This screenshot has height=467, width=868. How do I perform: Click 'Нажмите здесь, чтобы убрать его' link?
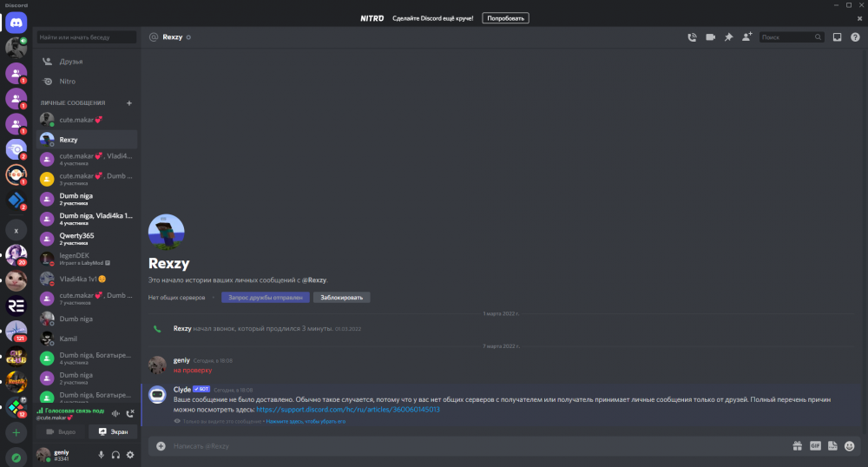point(306,422)
